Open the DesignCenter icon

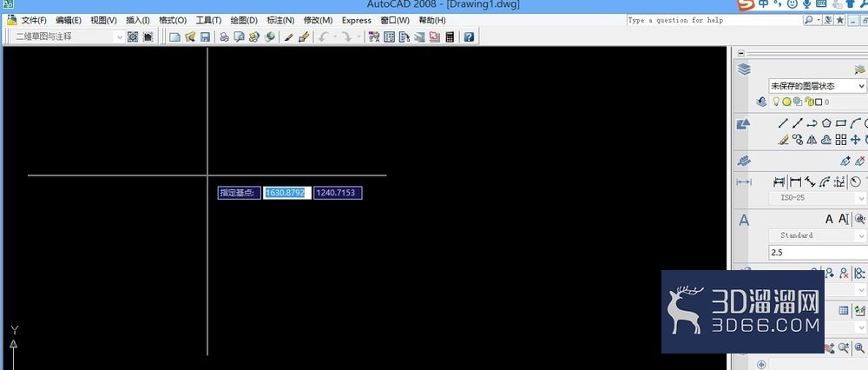pyautogui.click(x=389, y=37)
